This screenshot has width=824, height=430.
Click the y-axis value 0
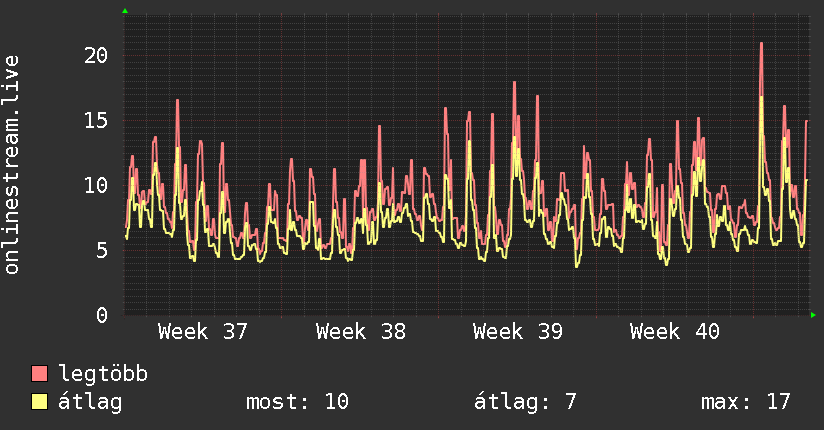pyautogui.click(x=102, y=315)
